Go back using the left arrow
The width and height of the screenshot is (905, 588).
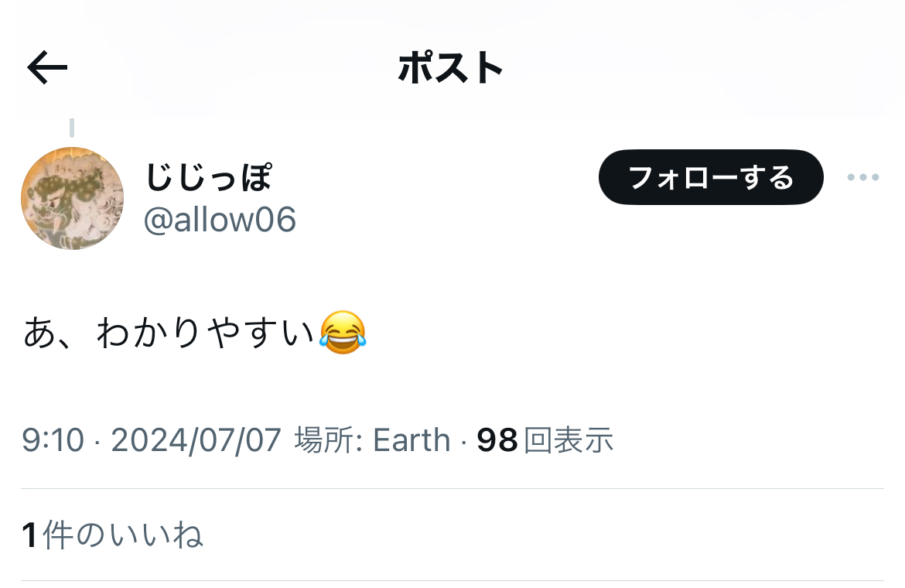tap(47, 67)
